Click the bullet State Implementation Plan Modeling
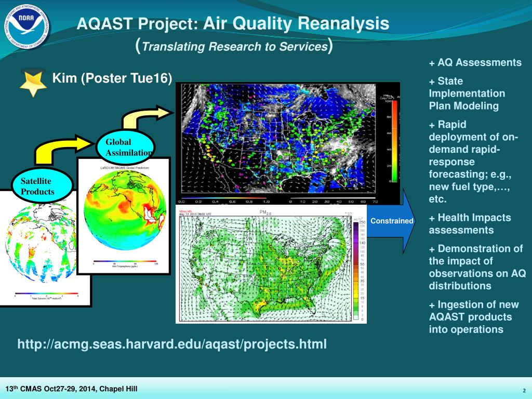This screenshot has width=532, height=399. pos(467,94)
